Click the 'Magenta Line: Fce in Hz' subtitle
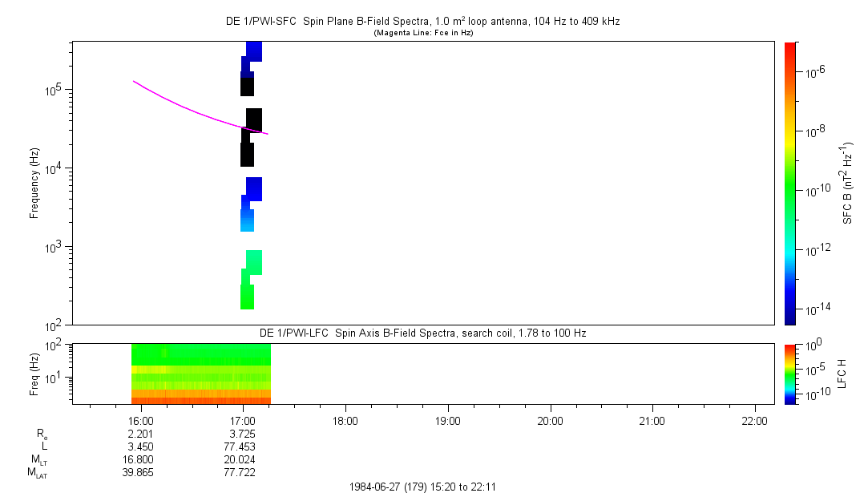This screenshot has width=868, height=497. click(422, 33)
